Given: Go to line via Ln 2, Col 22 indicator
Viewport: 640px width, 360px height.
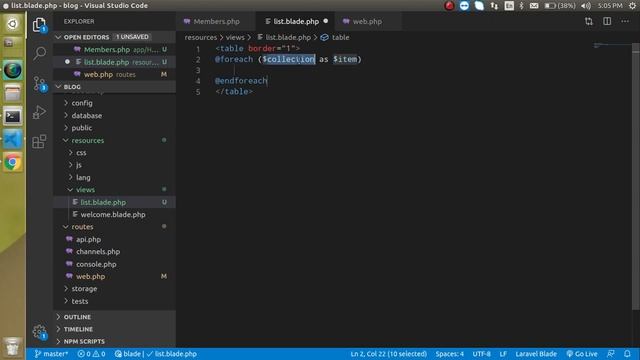Looking at the screenshot, I should click(388, 354).
